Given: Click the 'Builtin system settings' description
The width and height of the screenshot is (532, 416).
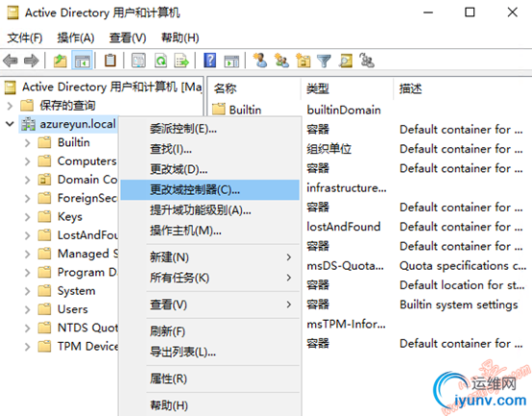Looking at the screenshot, I should [459, 305].
